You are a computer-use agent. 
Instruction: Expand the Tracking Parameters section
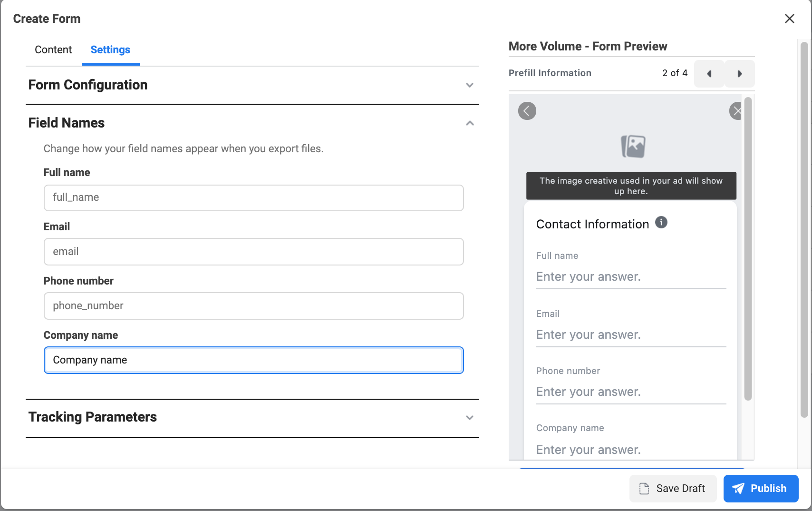[x=469, y=418]
